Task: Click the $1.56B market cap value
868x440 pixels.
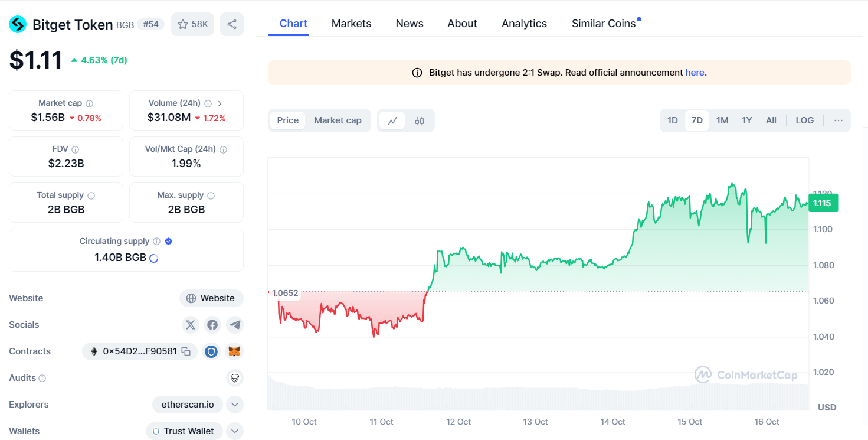Action: [48, 118]
